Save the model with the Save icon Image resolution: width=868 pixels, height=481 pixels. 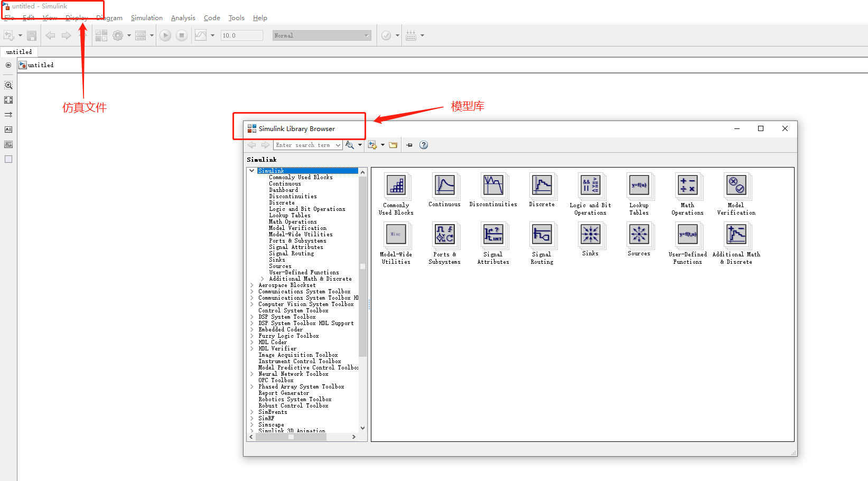(x=32, y=35)
